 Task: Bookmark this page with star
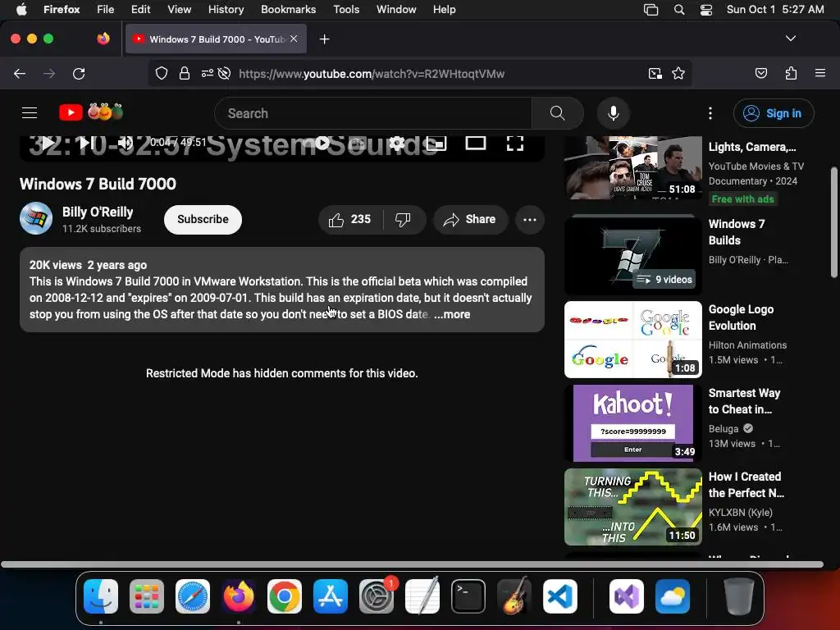678,73
